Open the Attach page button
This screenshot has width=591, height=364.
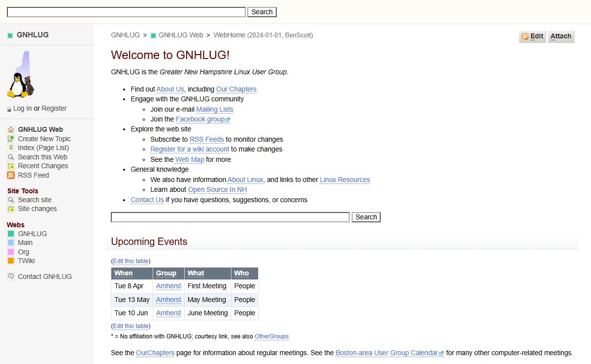coord(561,36)
